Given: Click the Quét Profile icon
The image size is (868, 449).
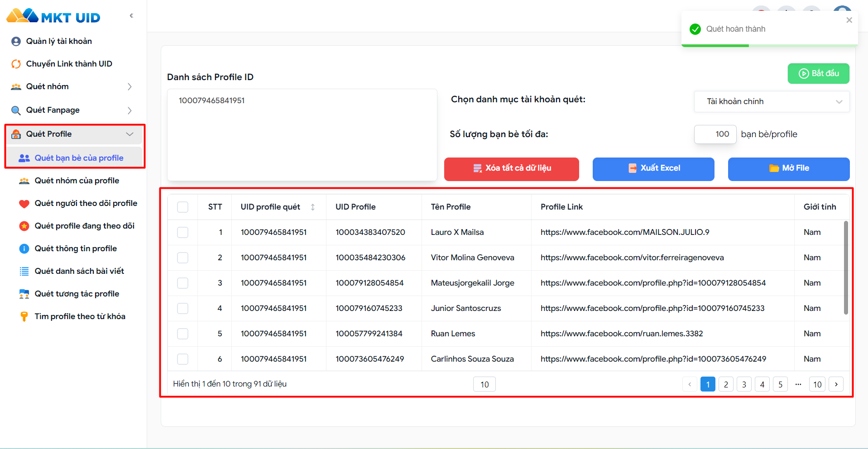Looking at the screenshot, I should point(16,134).
